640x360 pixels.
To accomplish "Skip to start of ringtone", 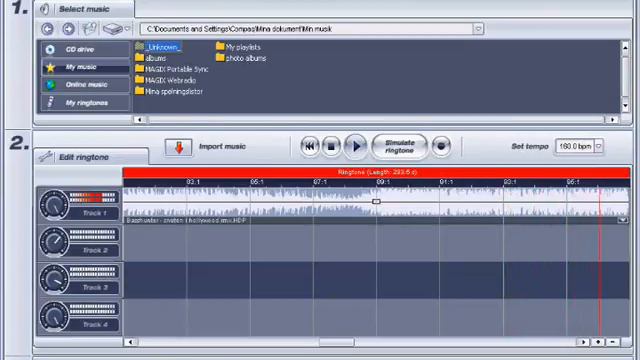I will click(310, 146).
